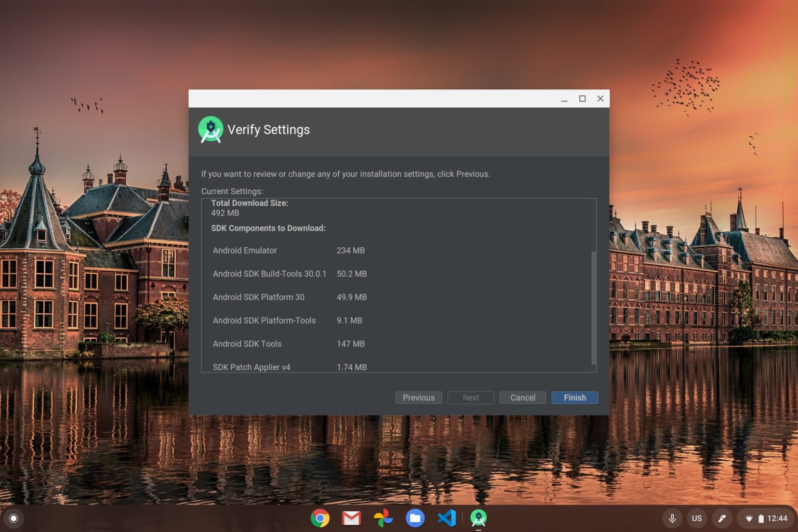Cancel the installation via Cancel button
The image size is (798, 532).
pos(523,397)
